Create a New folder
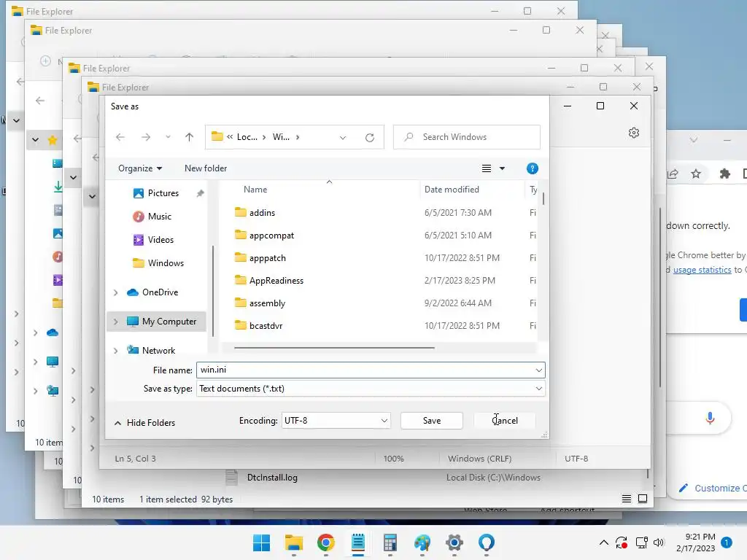The image size is (747, 560). click(x=206, y=168)
